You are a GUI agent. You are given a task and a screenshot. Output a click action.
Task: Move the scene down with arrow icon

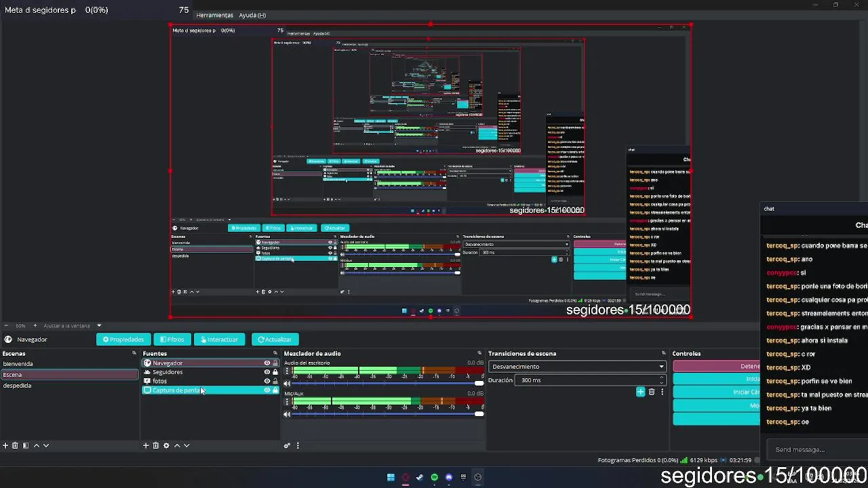coord(46,445)
